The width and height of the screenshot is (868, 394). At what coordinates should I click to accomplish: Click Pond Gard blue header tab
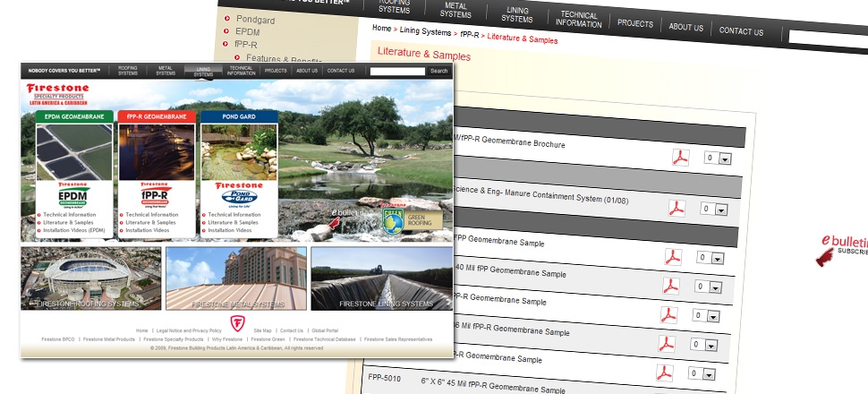(239, 117)
